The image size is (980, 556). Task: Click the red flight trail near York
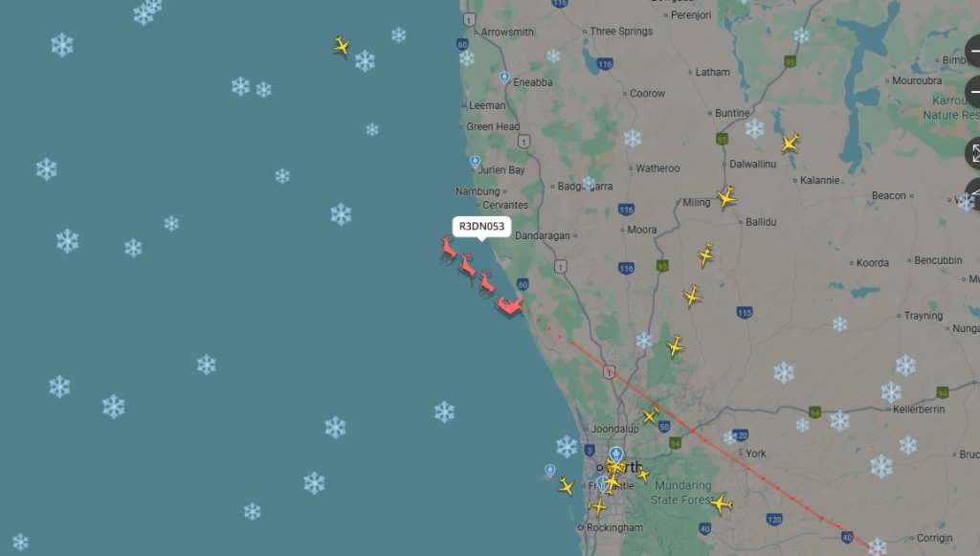748,469
